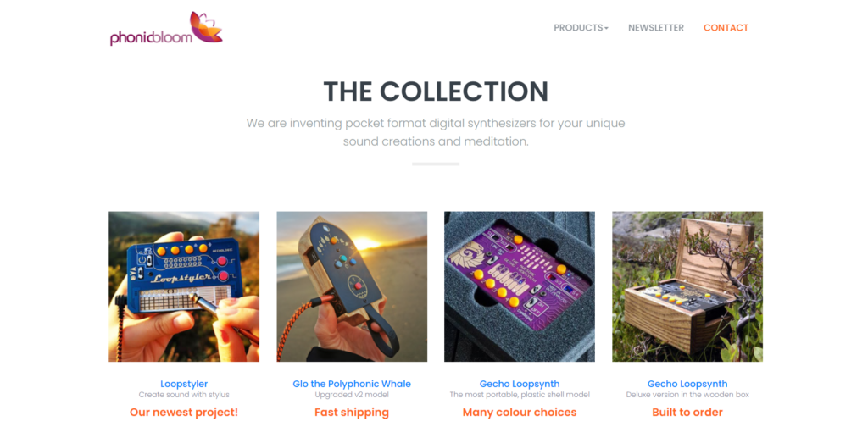The image size is (868, 427).
Task: Click the 'Fast shipping' label
Action: pos(352,412)
